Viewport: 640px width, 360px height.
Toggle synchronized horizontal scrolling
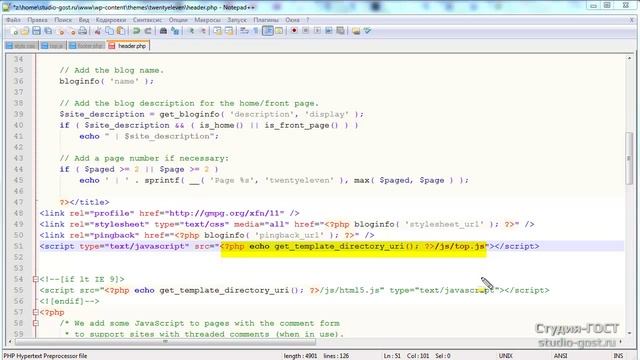tap(229, 31)
